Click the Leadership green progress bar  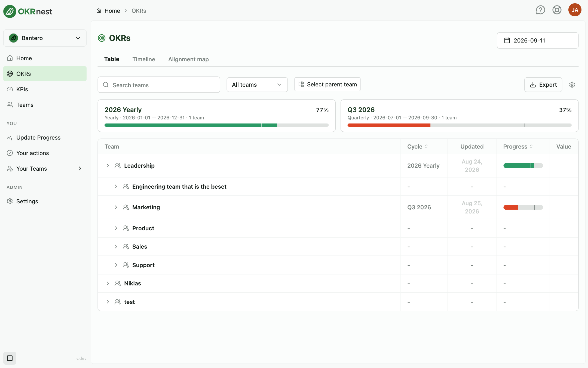tap(523, 165)
